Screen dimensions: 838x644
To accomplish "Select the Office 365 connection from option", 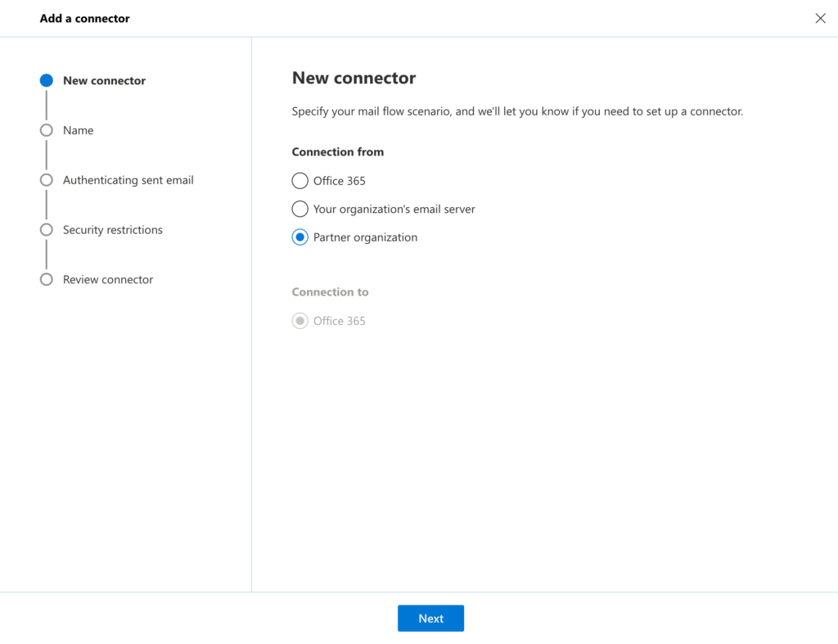I will click(x=300, y=181).
